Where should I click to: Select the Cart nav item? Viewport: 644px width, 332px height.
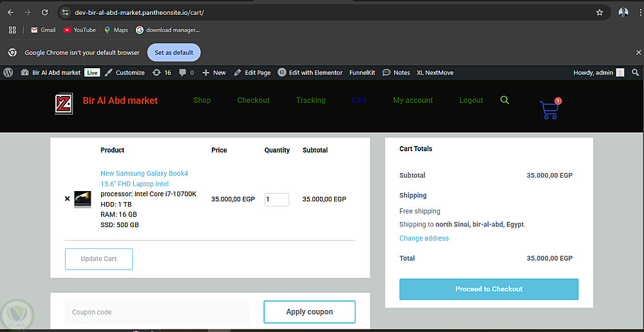(359, 100)
